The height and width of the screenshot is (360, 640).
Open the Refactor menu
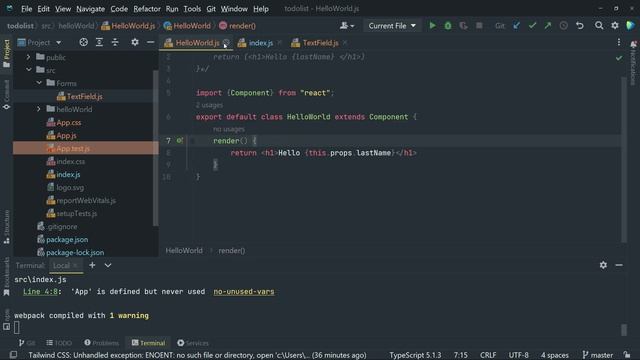pos(147,9)
